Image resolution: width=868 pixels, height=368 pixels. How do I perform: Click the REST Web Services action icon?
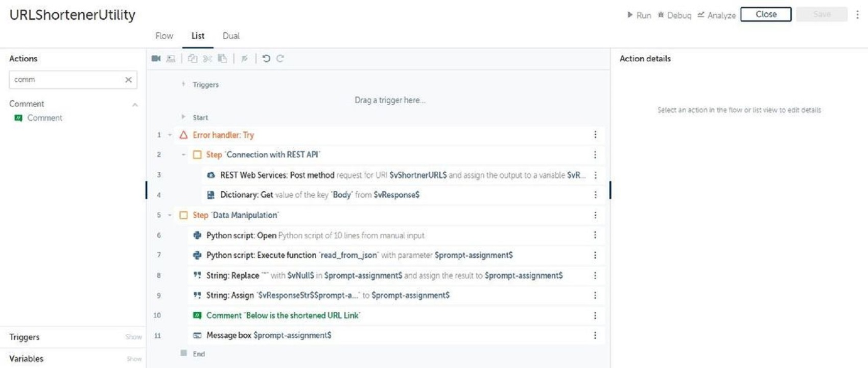pyautogui.click(x=210, y=175)
